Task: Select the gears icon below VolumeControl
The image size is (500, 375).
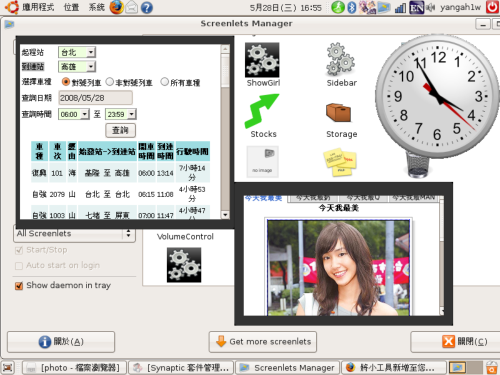Action: 184,265
